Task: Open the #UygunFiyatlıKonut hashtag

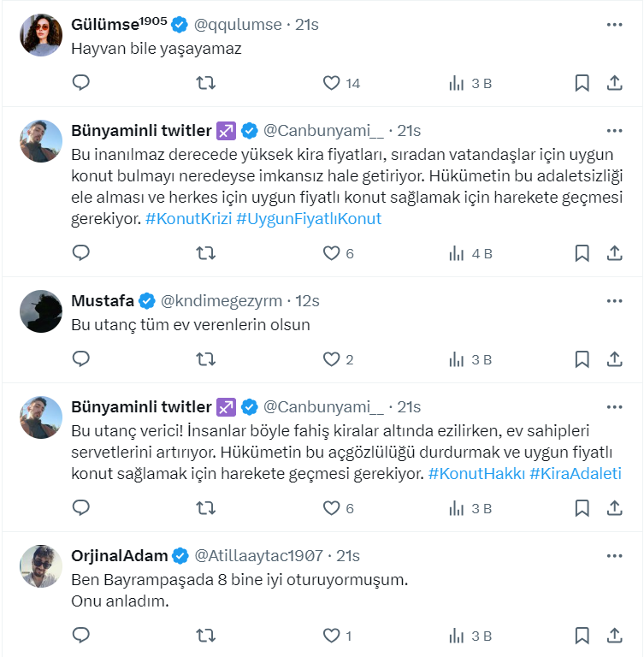Action: click(x=309, y=218)
